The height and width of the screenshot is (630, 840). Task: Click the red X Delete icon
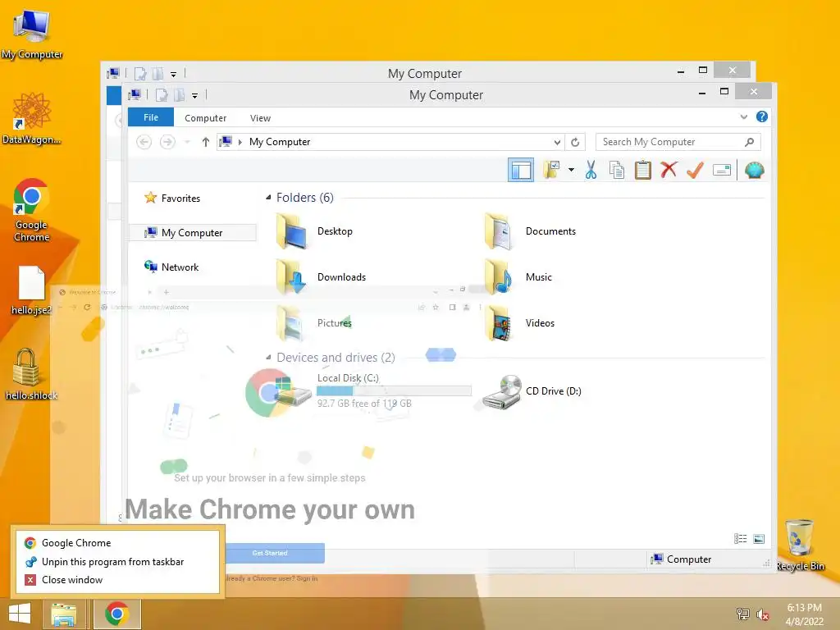point(669,171)
